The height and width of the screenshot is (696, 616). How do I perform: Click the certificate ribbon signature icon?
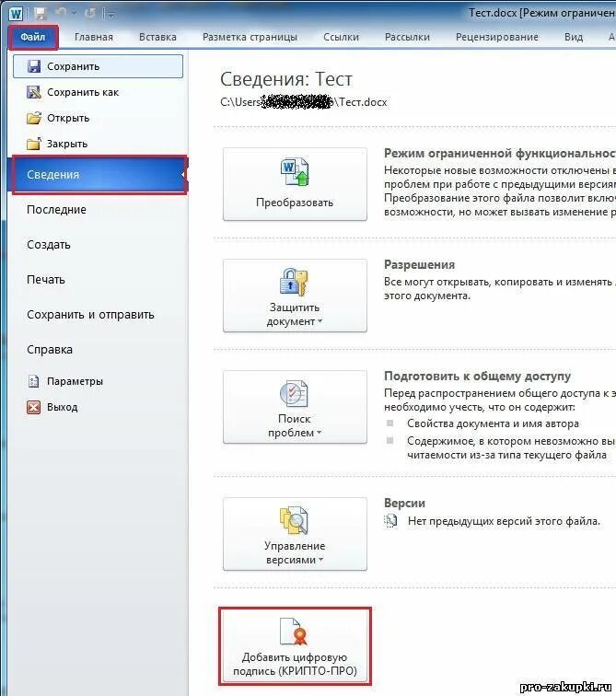tap(294, 632)
